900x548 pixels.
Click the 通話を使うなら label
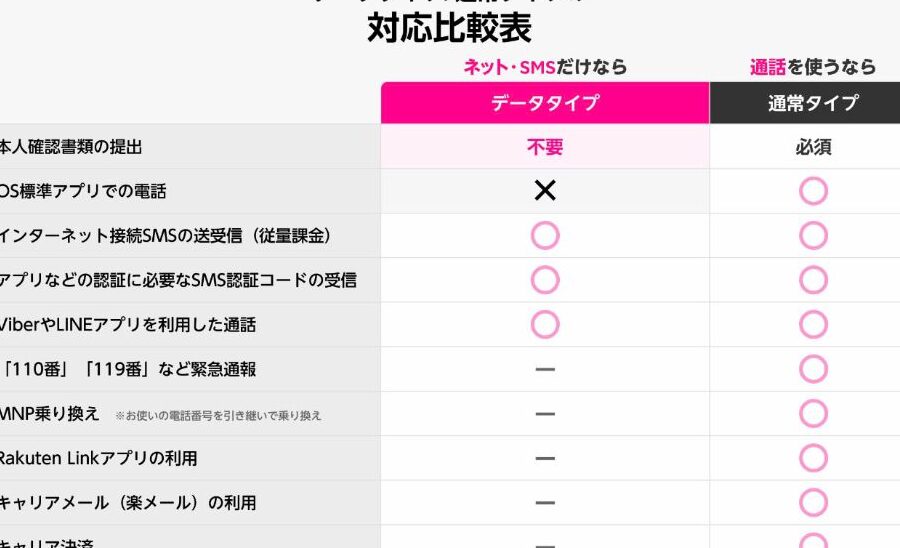coord(813,67)
